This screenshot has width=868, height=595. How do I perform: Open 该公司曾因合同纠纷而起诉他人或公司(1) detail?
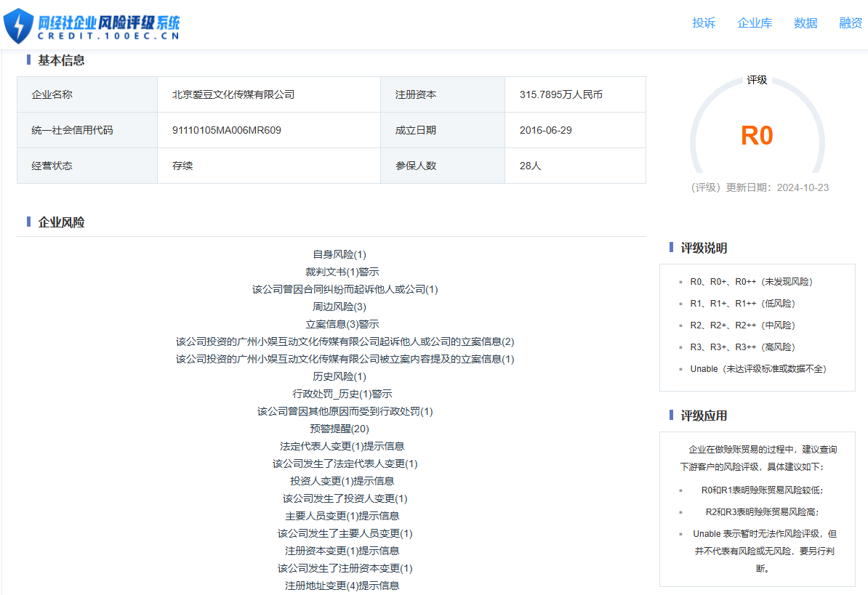tap(345, 289)
